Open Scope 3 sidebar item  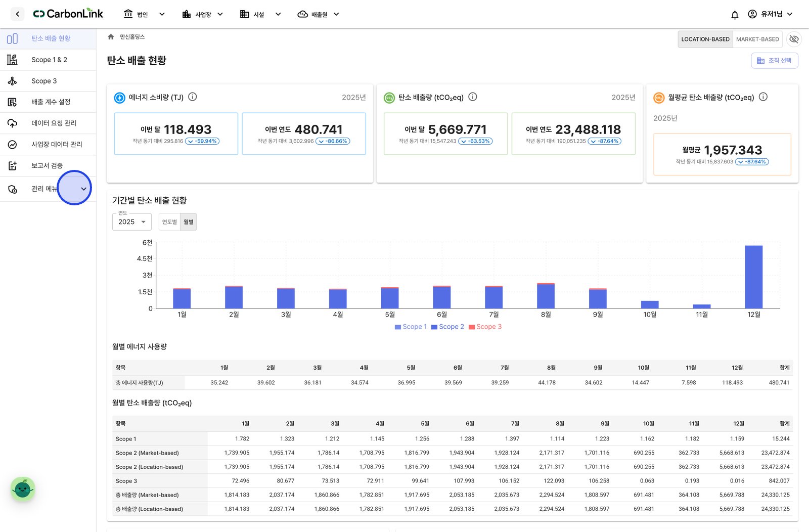48,81
